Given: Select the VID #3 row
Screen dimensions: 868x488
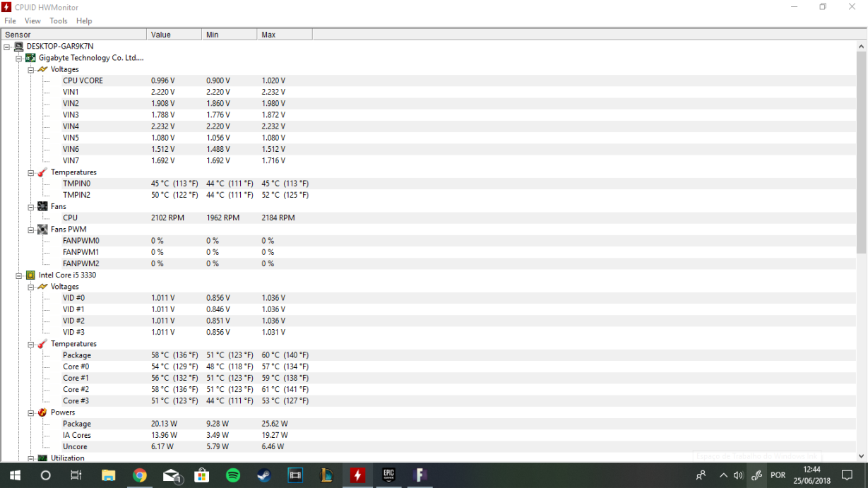Looking at the screenshot, I should 428,332.
